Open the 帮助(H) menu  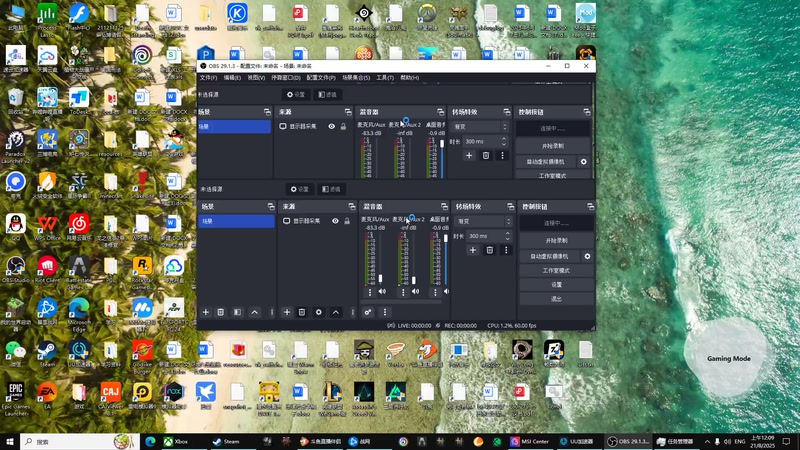[409, 78]
